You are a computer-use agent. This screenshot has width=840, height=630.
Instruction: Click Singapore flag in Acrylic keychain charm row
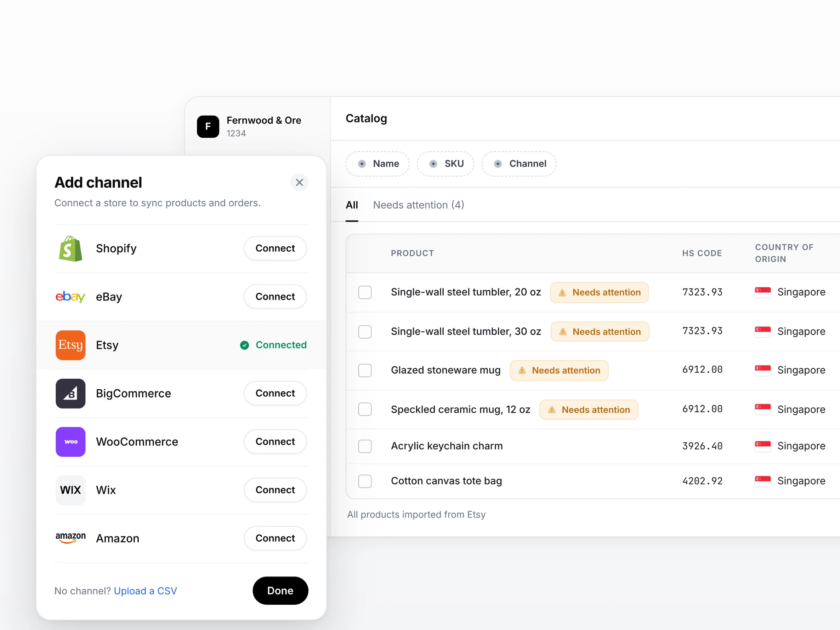coord(763,446)
